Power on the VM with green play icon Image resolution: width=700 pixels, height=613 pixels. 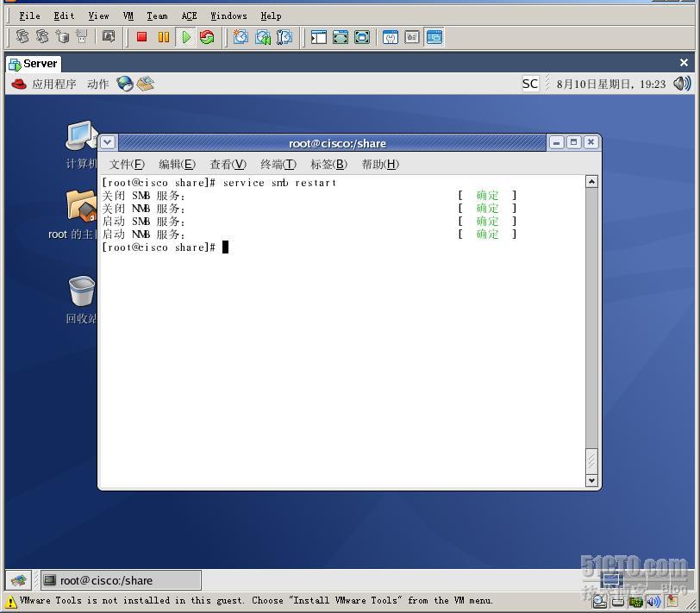coord(185,37)
